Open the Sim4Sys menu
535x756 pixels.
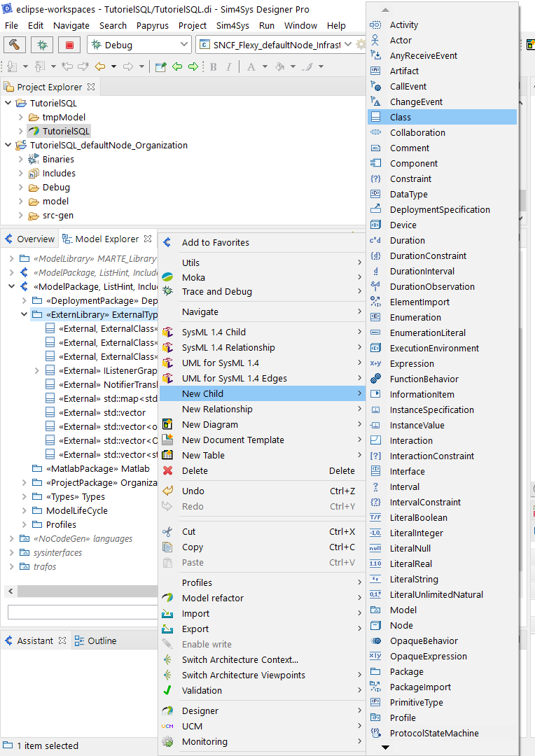[x=232, y=26]
